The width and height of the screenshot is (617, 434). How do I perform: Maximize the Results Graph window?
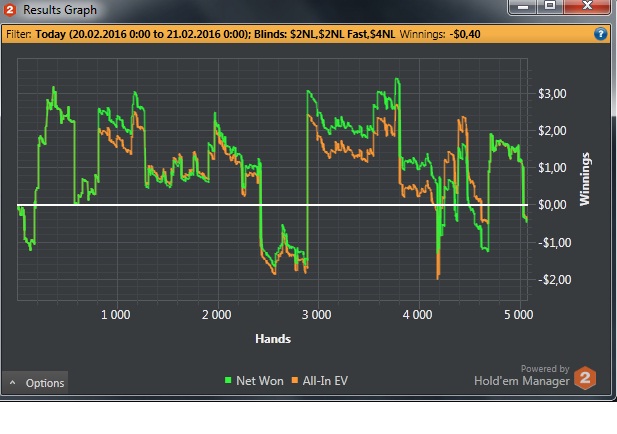click(550, 6)
